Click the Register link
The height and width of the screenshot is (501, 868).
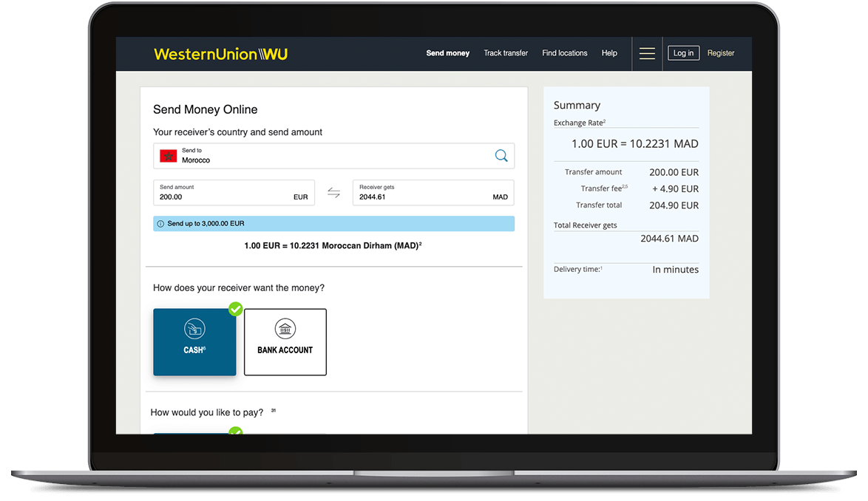click(x=720, y=53)
